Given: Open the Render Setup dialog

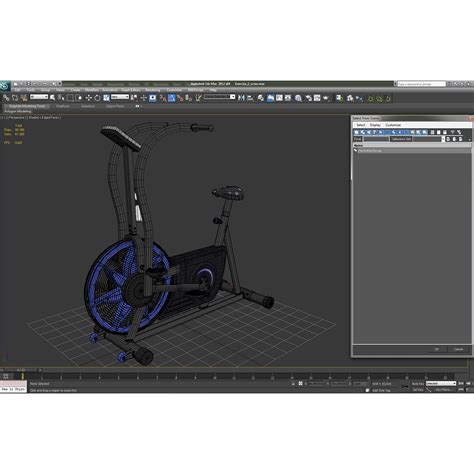Looking at the screenshot, I should [x=309, y=98].
